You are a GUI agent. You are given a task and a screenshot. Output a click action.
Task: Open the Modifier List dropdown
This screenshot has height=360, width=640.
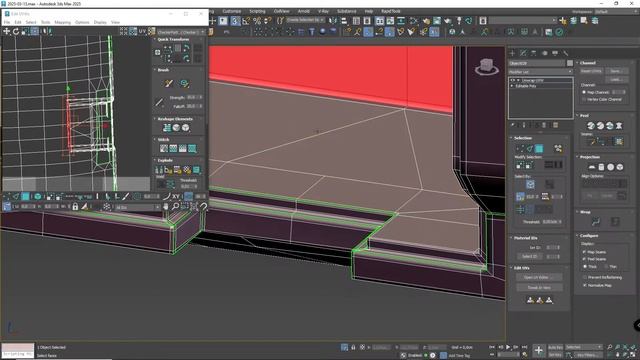point(540,71)
